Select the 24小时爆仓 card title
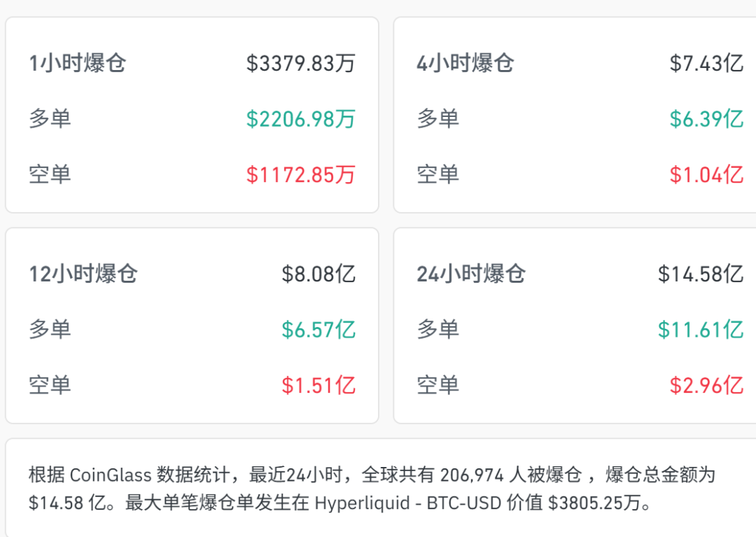756x537 pixels. (x=471, y=274)
